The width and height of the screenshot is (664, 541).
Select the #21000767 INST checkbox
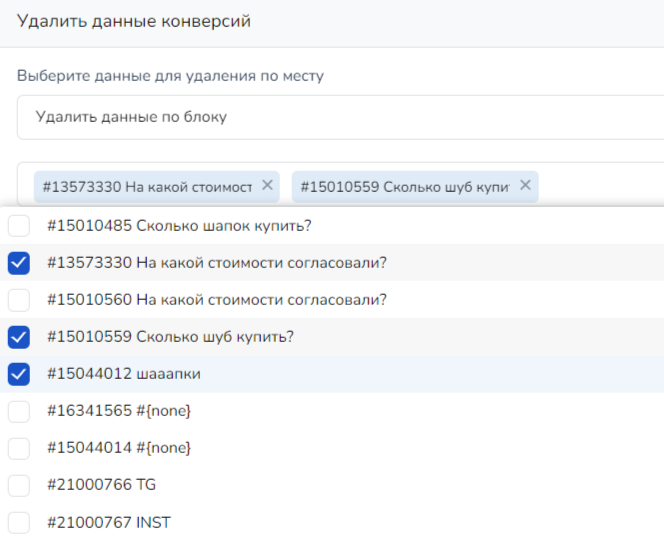point(19,522)
